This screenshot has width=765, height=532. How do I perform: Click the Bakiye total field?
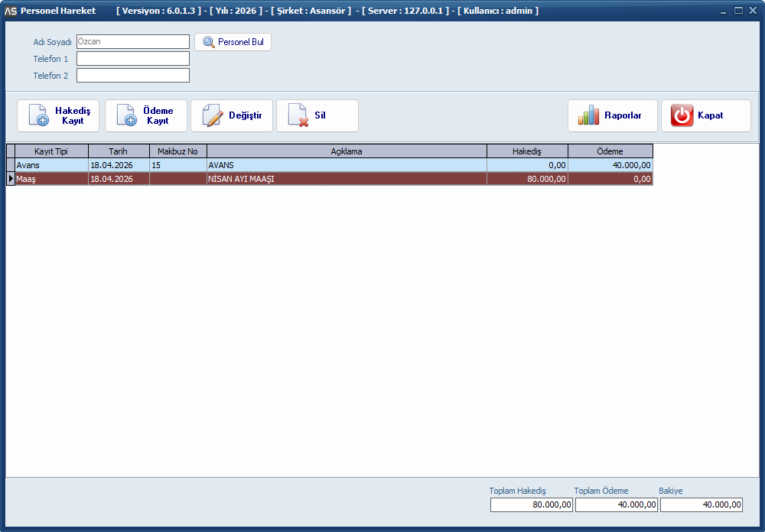pyautogui.click(x=701, y=505)
